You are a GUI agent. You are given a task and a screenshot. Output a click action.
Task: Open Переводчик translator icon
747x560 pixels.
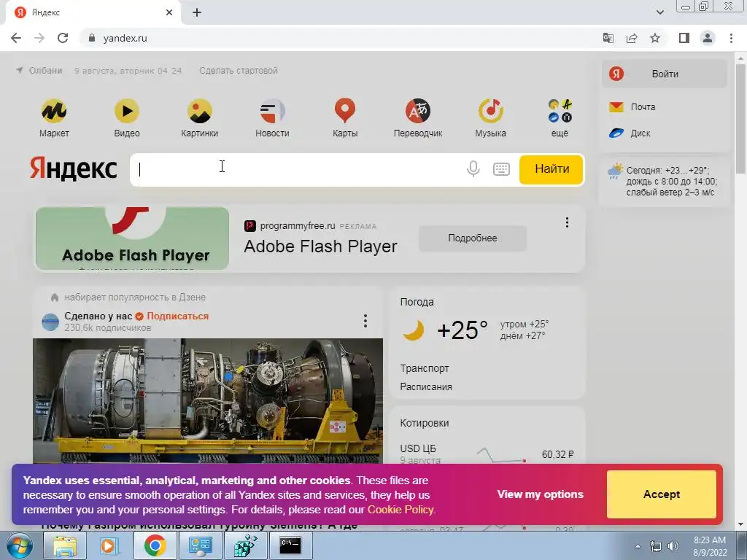pyautogui.click(x=418, y=112)
